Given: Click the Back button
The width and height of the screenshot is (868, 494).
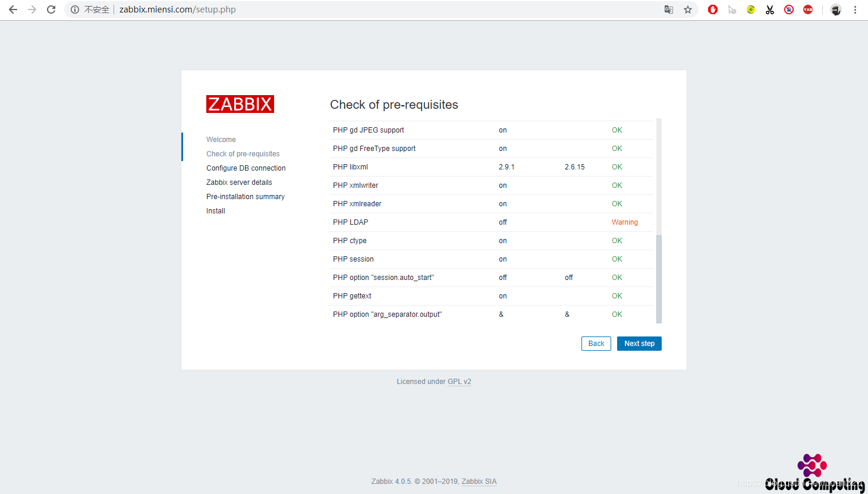Looking at the screenshot, I should 596,344.
